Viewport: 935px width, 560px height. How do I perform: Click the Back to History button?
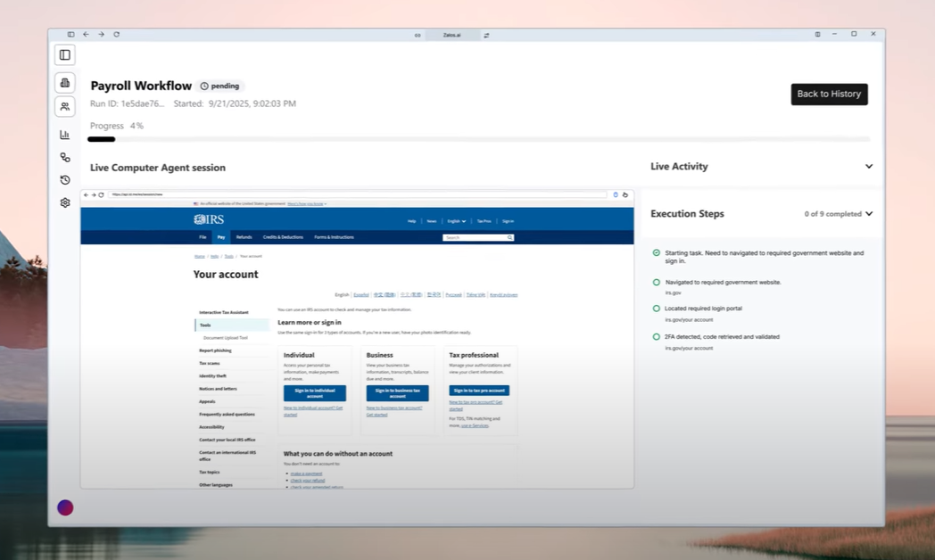click(x=829, y=95)
